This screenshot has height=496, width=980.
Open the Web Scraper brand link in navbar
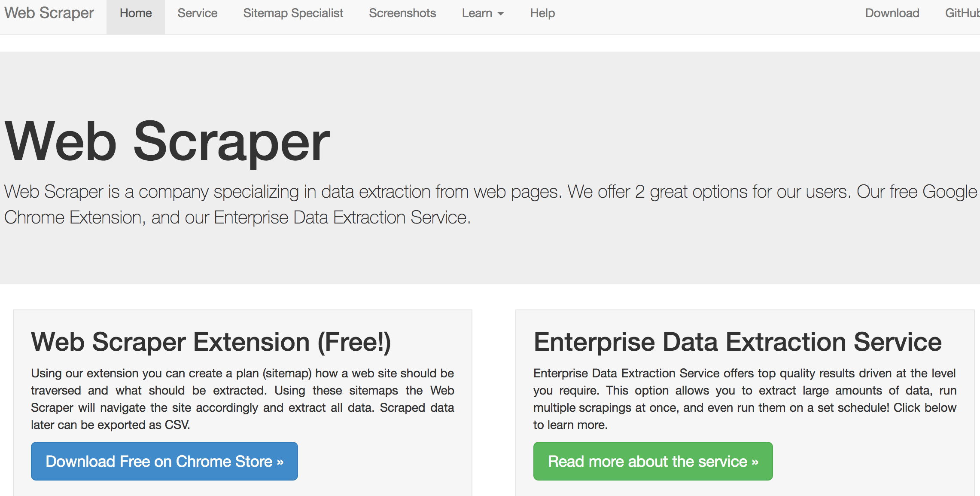(49, 13)
